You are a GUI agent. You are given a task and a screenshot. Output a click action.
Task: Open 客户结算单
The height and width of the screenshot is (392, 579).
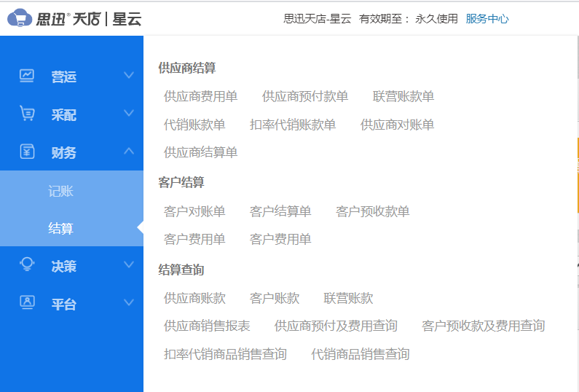(280, 211)
